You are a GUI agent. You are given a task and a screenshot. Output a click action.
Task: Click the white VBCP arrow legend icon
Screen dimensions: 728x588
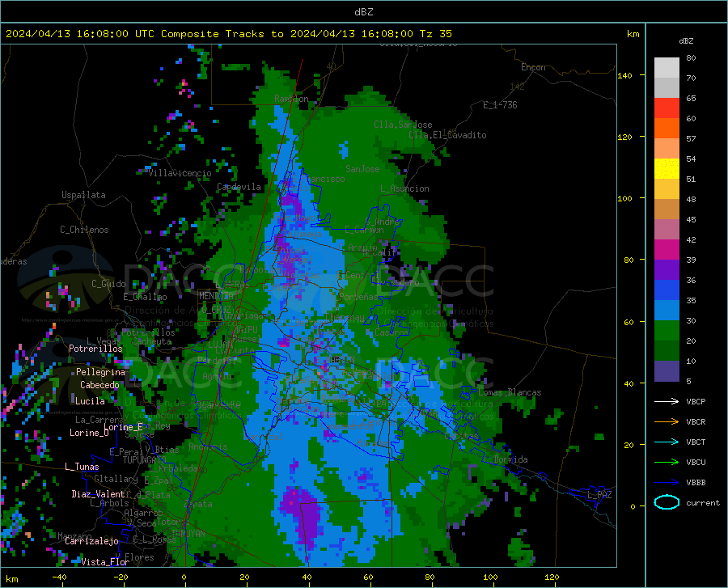667,401
